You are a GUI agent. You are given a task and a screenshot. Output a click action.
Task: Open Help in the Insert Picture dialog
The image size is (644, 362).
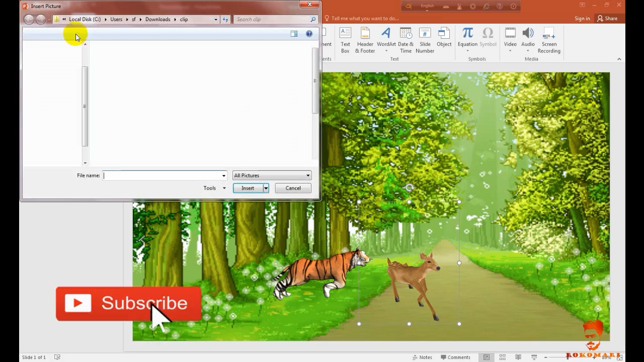point(309,34)
